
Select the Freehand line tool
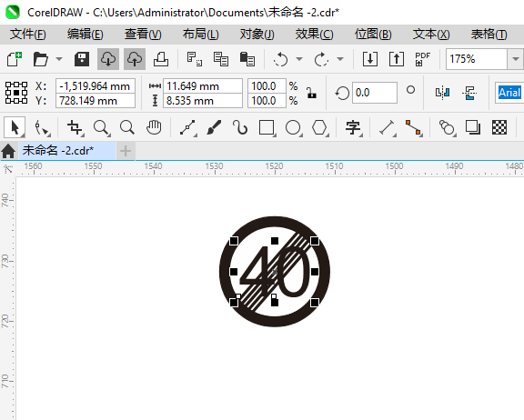[x=187, y=128]
